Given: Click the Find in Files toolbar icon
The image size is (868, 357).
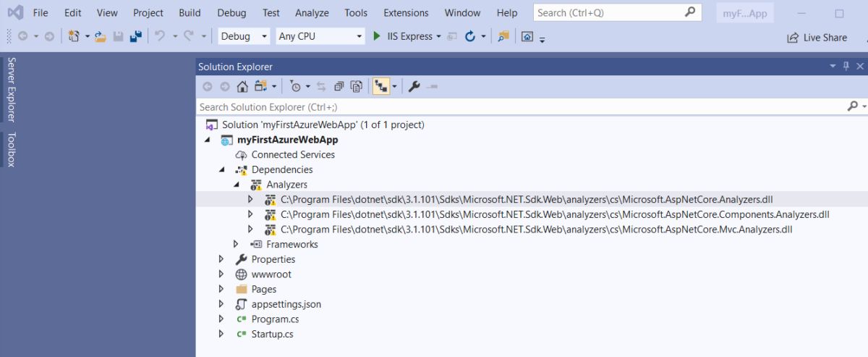Looking at the screenshot, I should coord(503,36).
